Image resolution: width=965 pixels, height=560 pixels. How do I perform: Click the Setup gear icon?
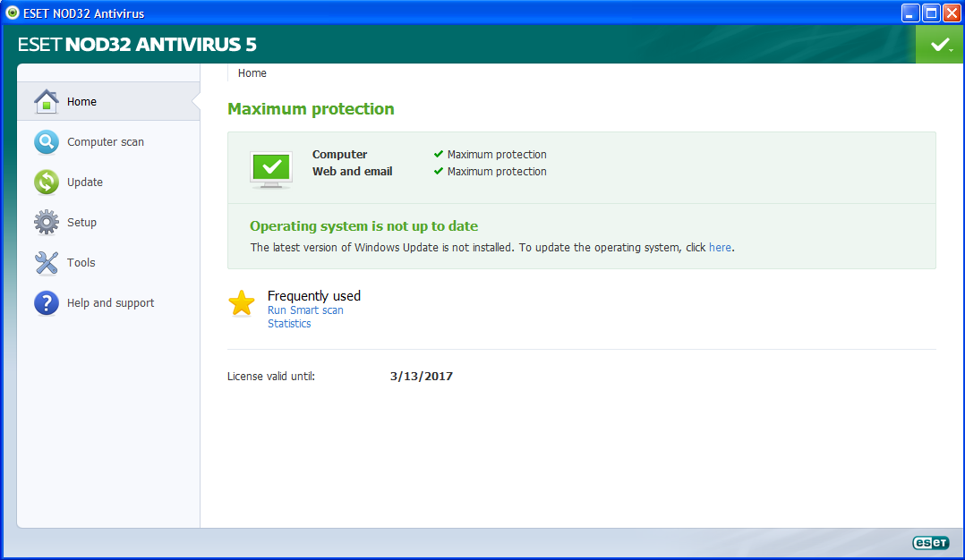(x=47, y=223)
